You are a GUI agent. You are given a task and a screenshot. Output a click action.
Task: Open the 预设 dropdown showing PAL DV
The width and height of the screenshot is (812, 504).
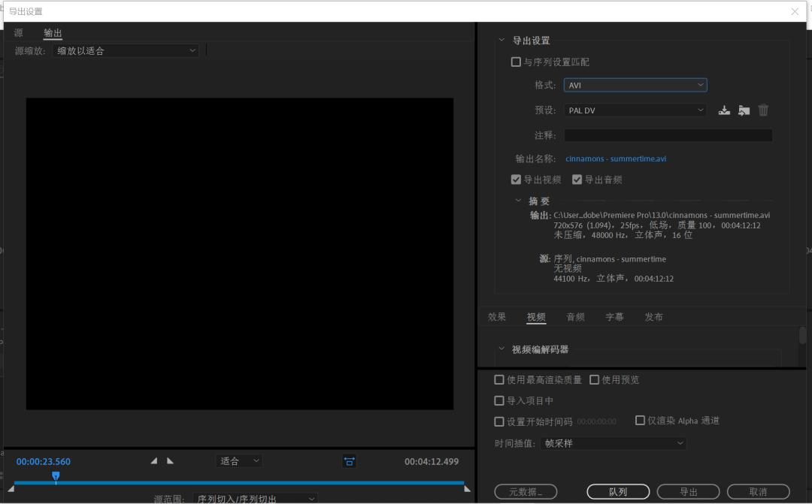[635, 110]
